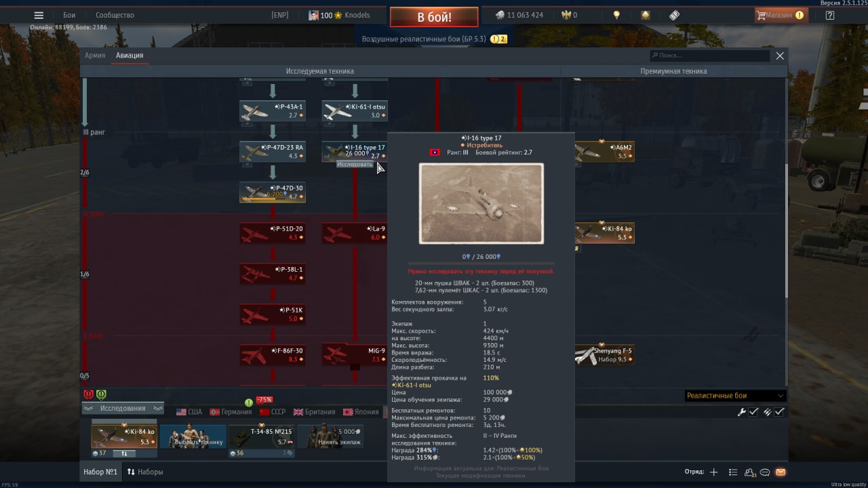
Task: Click the battle pass ticket icon
Action: tap(674, 15)
